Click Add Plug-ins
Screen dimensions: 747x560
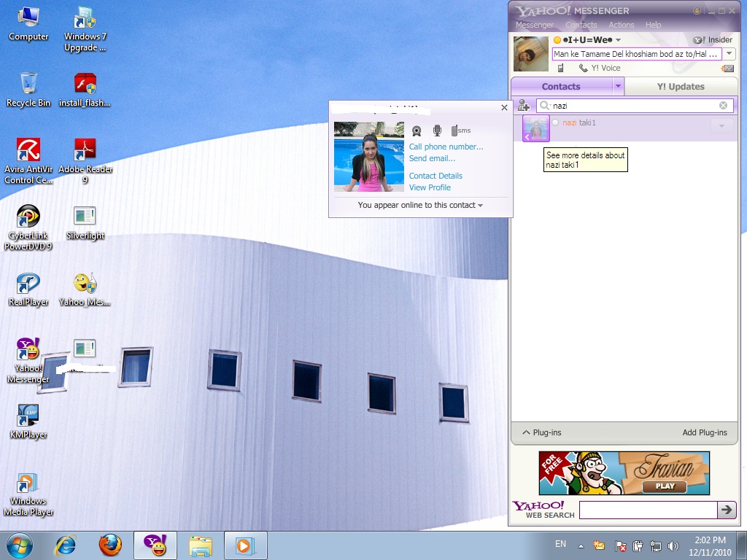705,432
